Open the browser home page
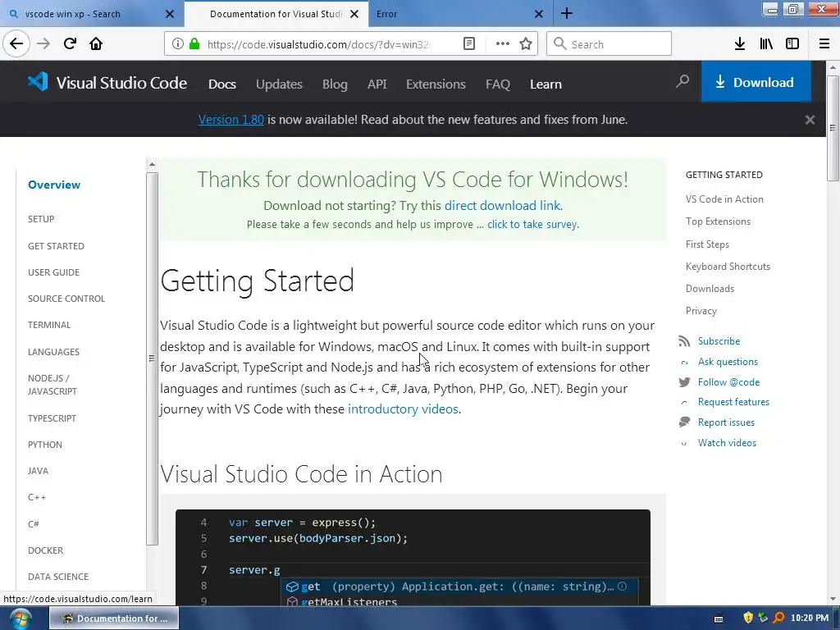This screenshot has width=840, height=630. click(x=96, y=43)
